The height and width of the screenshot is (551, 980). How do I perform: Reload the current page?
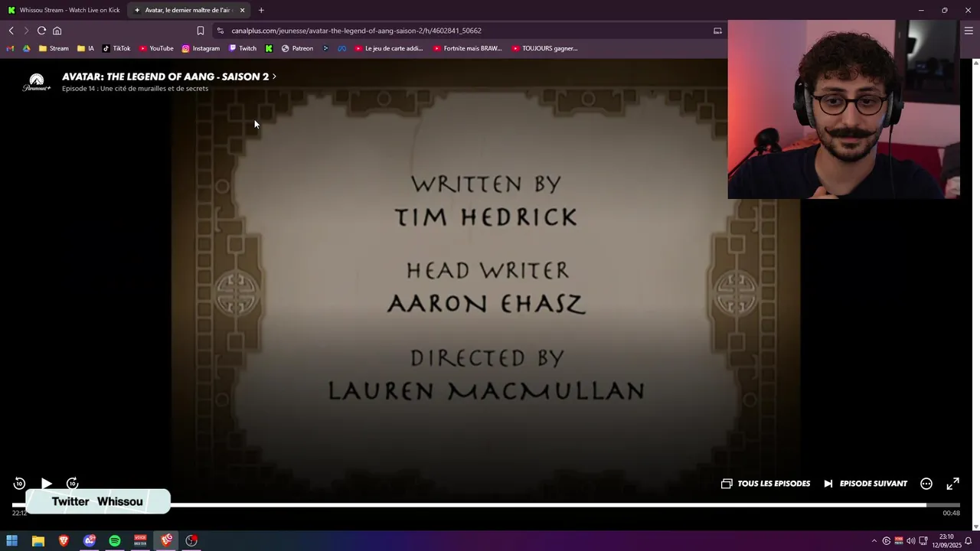41,31
